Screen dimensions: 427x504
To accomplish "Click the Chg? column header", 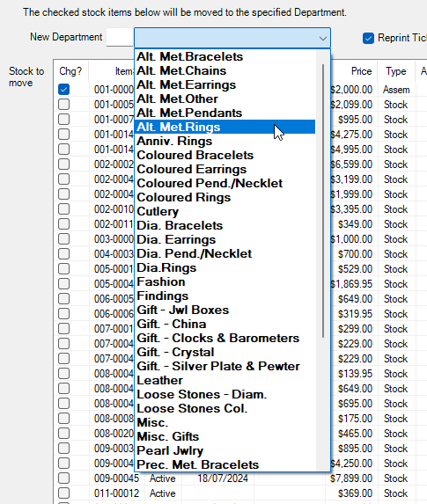I will click(70, 71).
